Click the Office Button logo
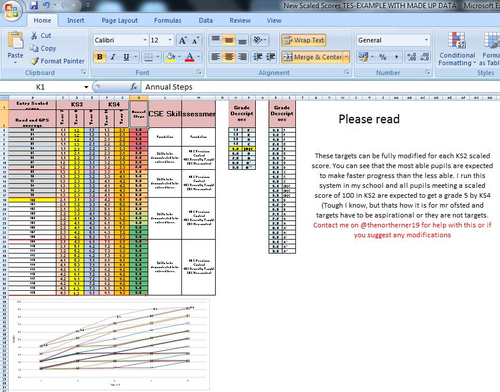The image size is (500, 392). tap(11, 10)
